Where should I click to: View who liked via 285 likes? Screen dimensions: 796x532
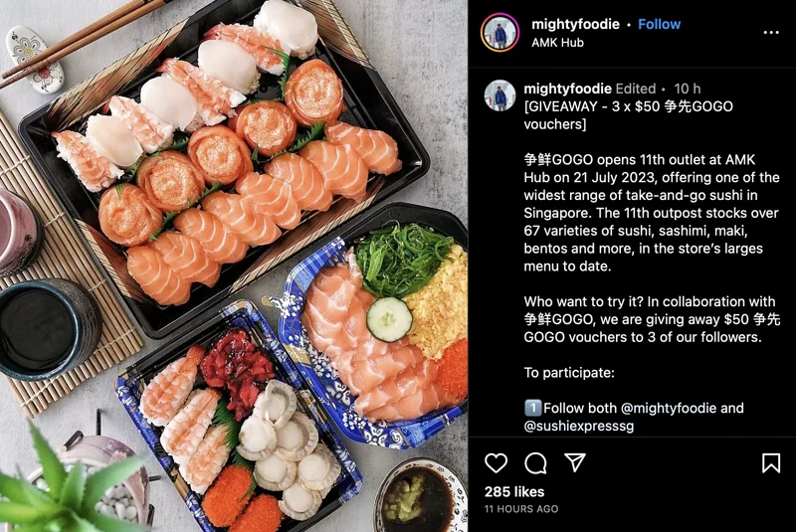[514, 492]
